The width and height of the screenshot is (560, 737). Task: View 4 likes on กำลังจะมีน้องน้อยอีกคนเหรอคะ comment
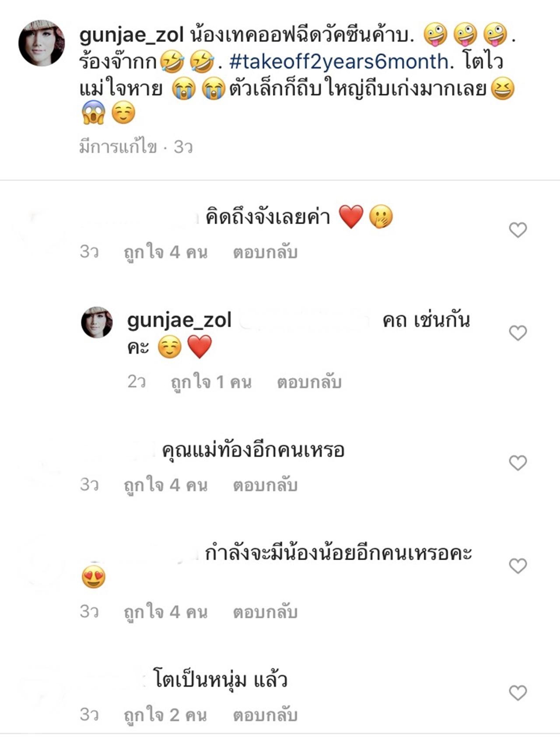coord(165,612)
